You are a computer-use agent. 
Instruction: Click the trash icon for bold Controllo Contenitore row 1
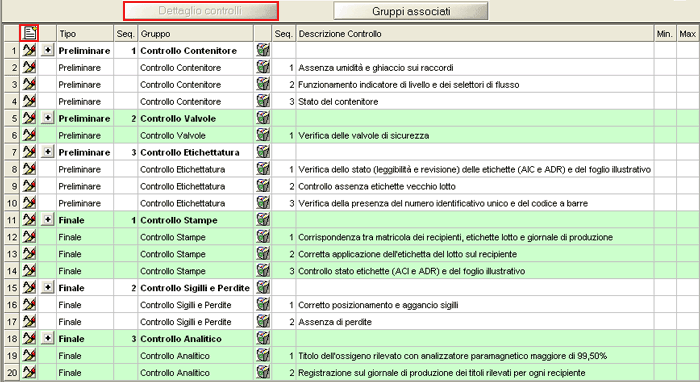(263, 50)
